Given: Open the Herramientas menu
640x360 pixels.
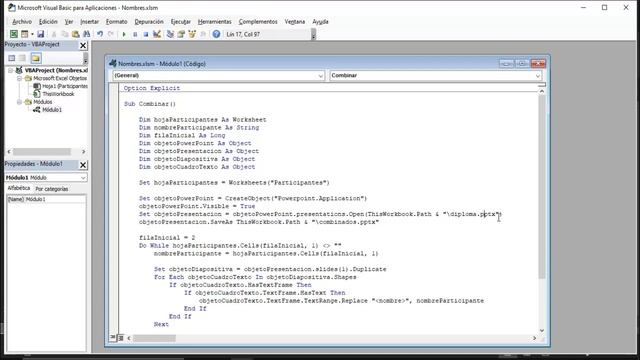Looking at the screenshot, I should [215, 22].
